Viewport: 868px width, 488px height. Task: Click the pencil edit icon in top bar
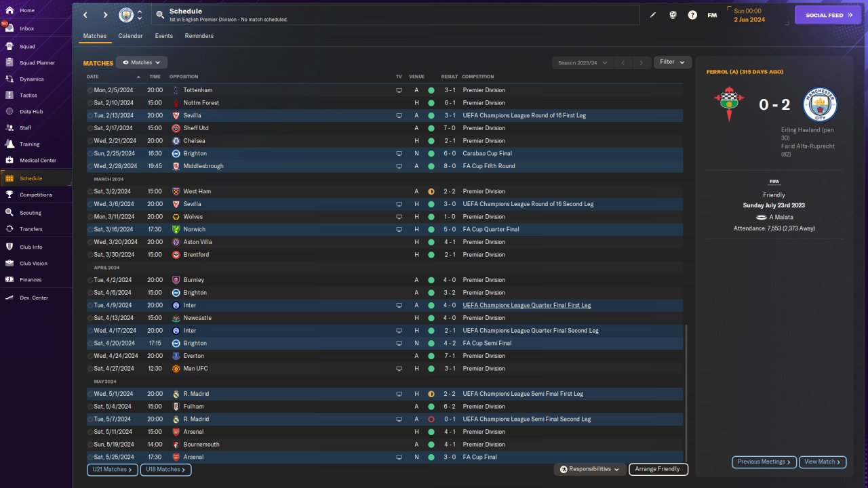[653, 15]
